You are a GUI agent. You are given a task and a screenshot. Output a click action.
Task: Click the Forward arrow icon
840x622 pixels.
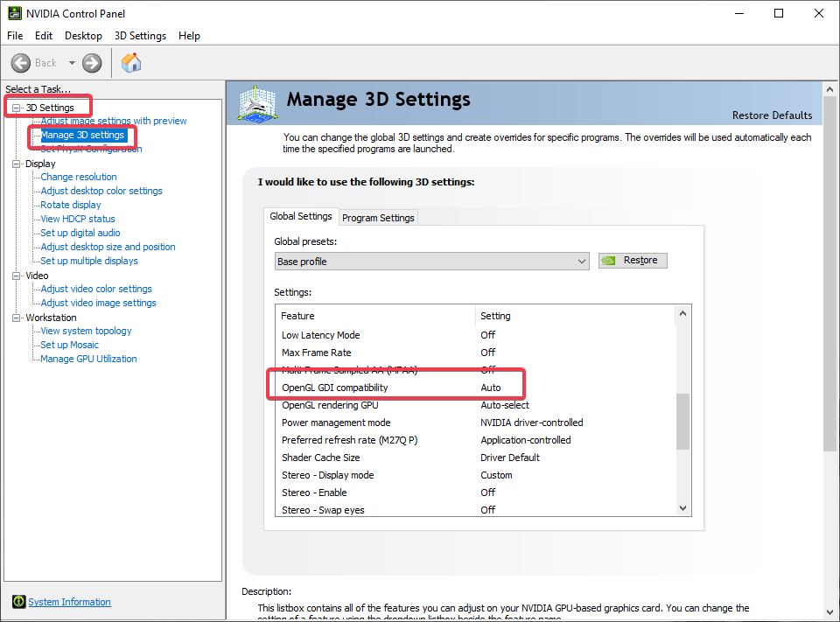92,63
